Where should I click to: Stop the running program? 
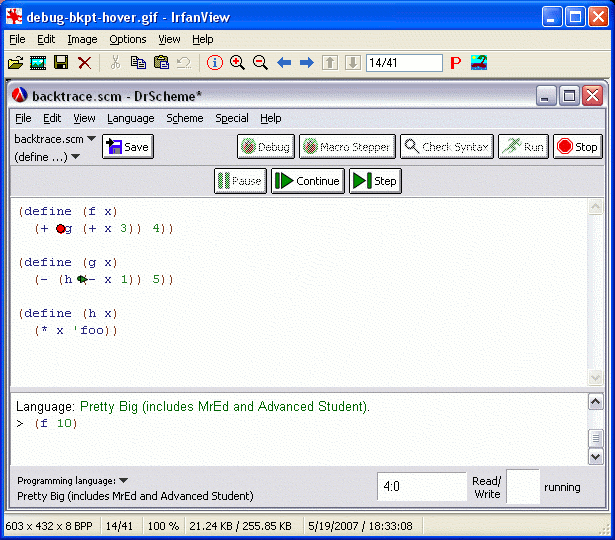[x=578, y=147]
